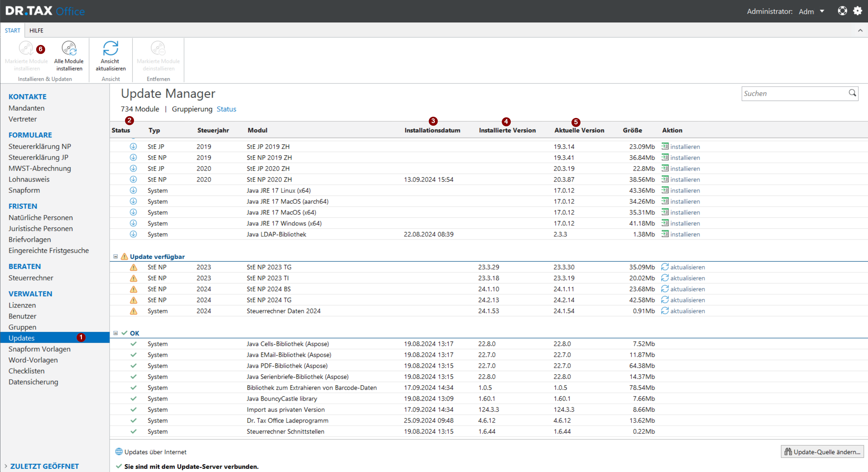This screenshot has width=868, height=472.
Task: Open the settings gear icon
Action: tap(857, 11)
